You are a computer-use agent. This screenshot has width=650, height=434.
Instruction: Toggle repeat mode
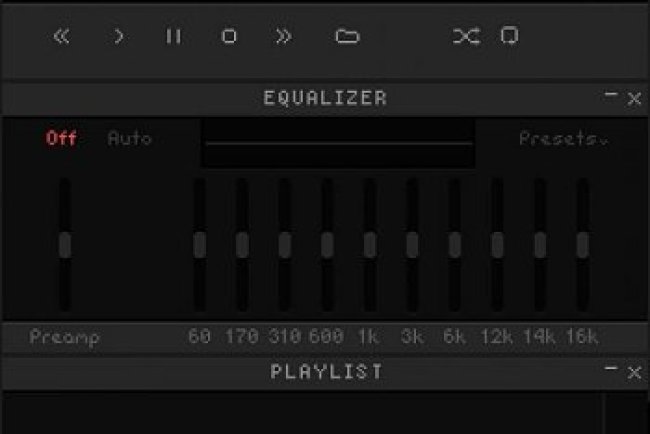click(510, 37)
